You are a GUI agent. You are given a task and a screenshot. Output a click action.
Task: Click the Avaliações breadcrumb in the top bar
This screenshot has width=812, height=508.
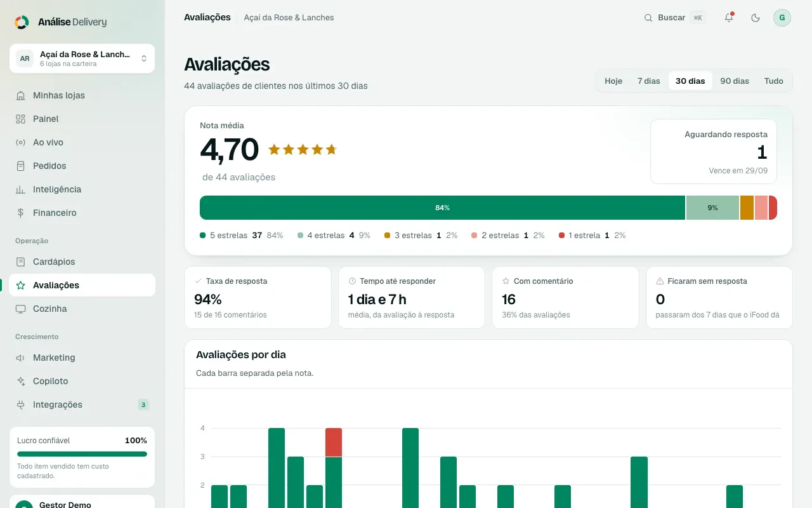click(207, 17)
